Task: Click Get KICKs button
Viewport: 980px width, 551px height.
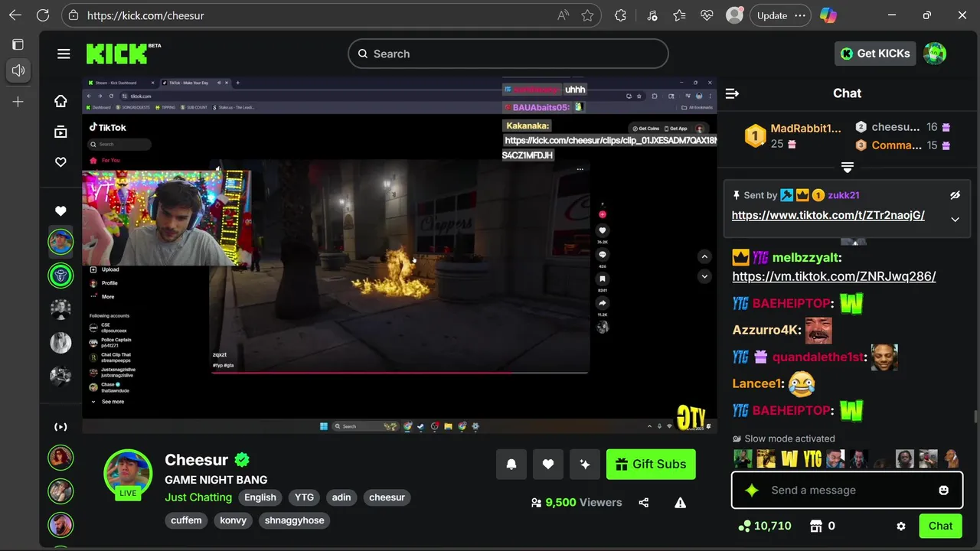Action: pyautogui.click(x=875, y=54)
